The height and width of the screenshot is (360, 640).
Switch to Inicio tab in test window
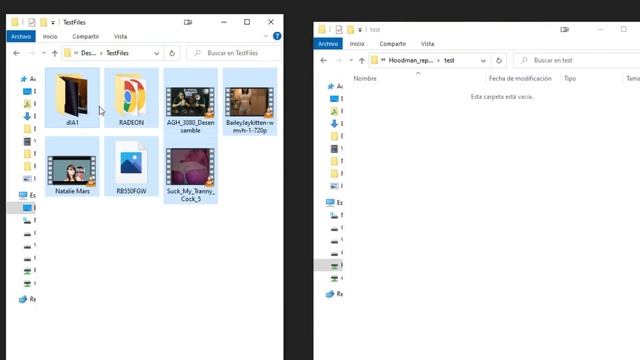357,44
